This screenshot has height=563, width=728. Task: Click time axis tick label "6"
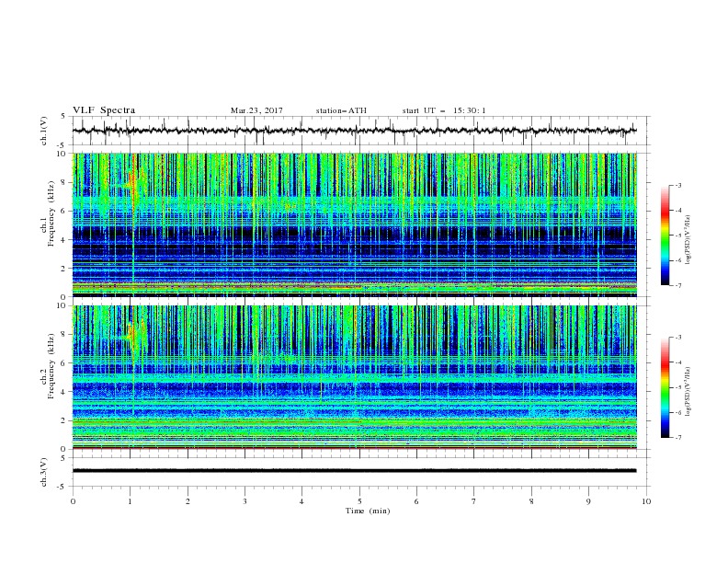pos(416,501)
